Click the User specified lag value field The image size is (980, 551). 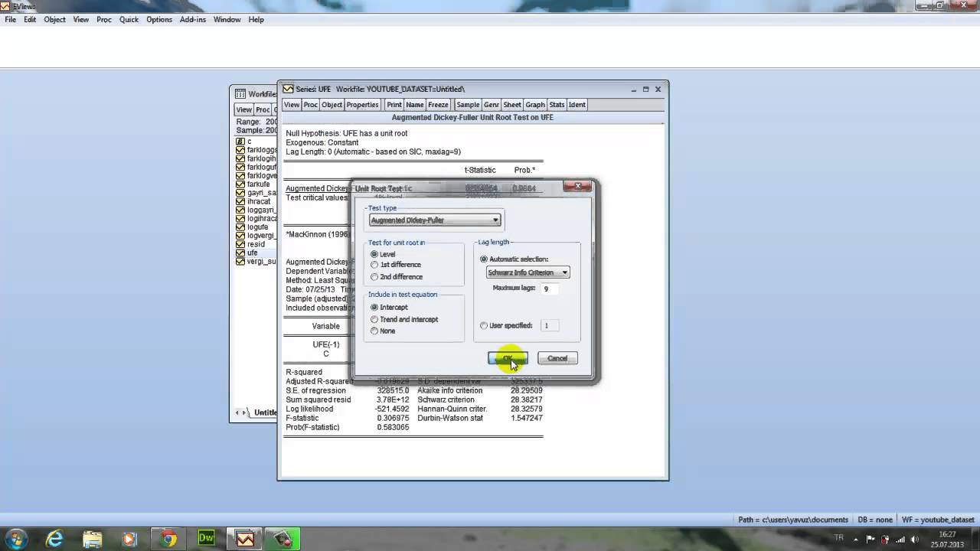tap(550, 326)
